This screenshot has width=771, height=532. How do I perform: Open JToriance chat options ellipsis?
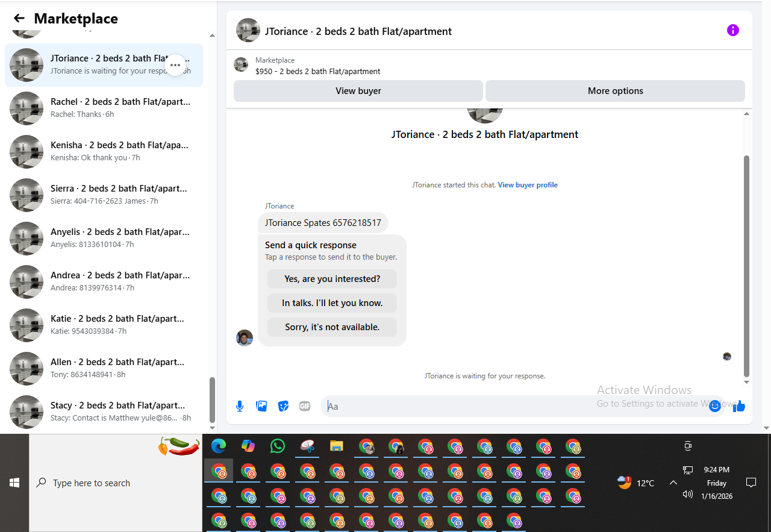pos(175,65)
